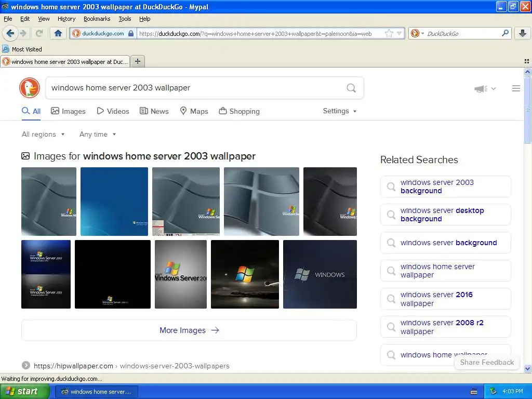Expand the Any time filter
The image size is (532, 399).
click(x=98, y=135)
